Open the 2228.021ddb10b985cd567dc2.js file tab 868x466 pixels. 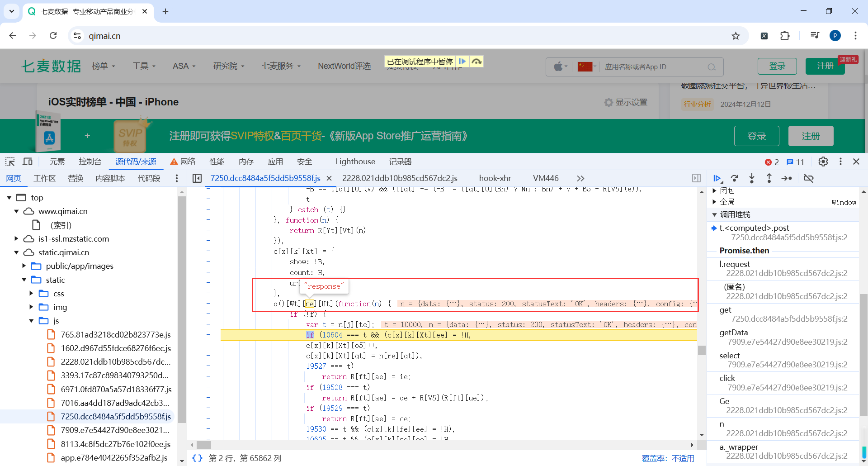point(400,178)
